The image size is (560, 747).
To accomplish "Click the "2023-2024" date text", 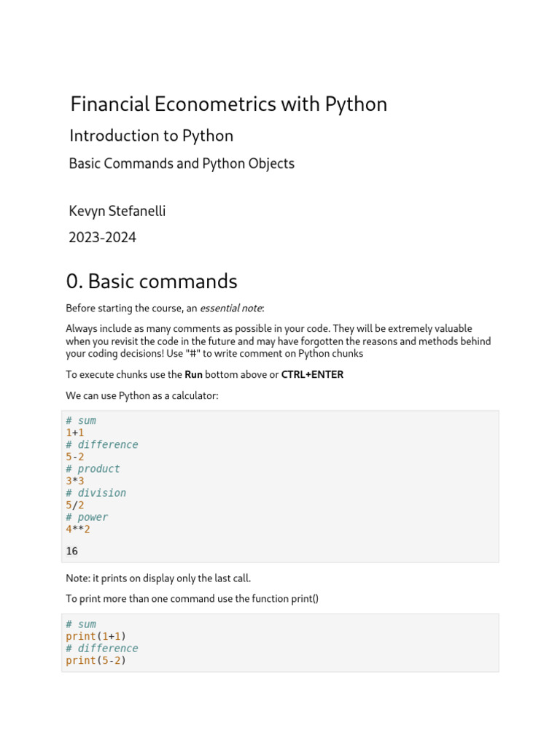I will (102, 237).
